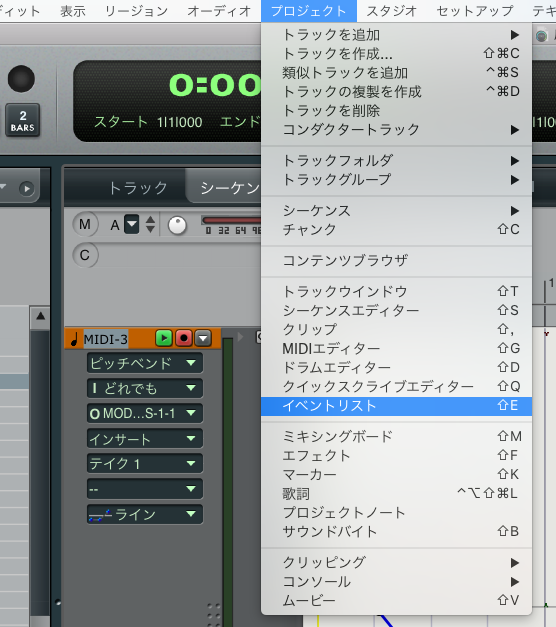Open the セットアップ menu
The image size is (556, 627).
pyautogui.click(x=475, y=11)
